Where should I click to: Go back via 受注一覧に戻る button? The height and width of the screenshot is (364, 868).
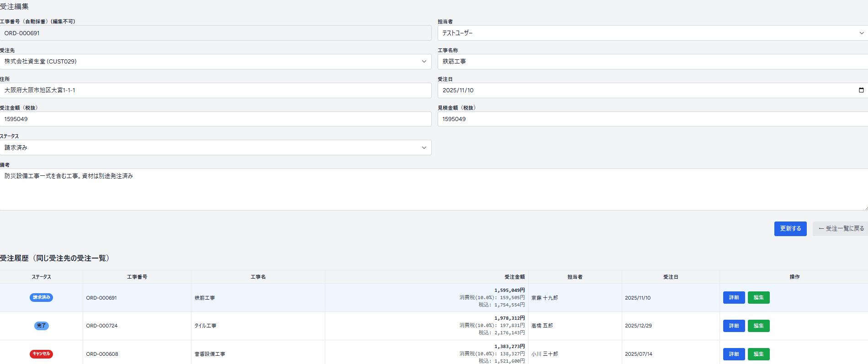[x=841, y=229]
